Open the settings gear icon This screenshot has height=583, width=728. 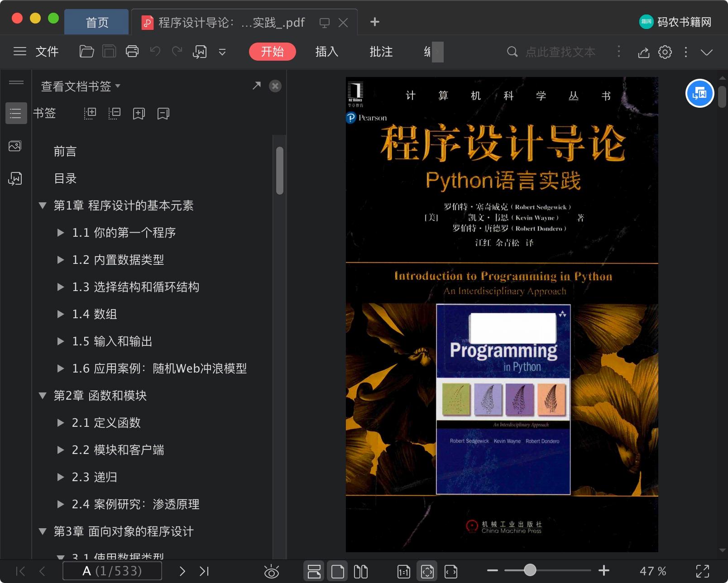coord(665,52)
